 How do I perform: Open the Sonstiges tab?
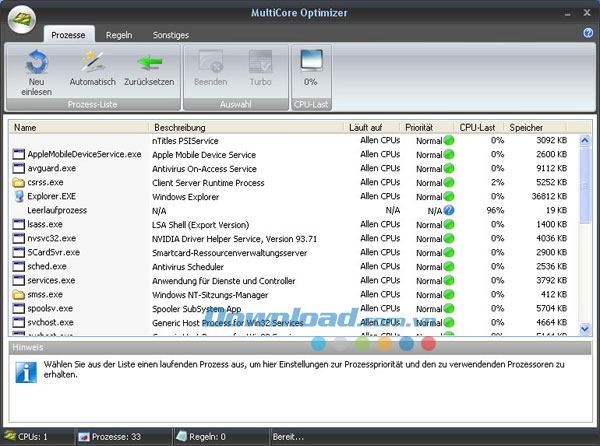coord(170,34)
